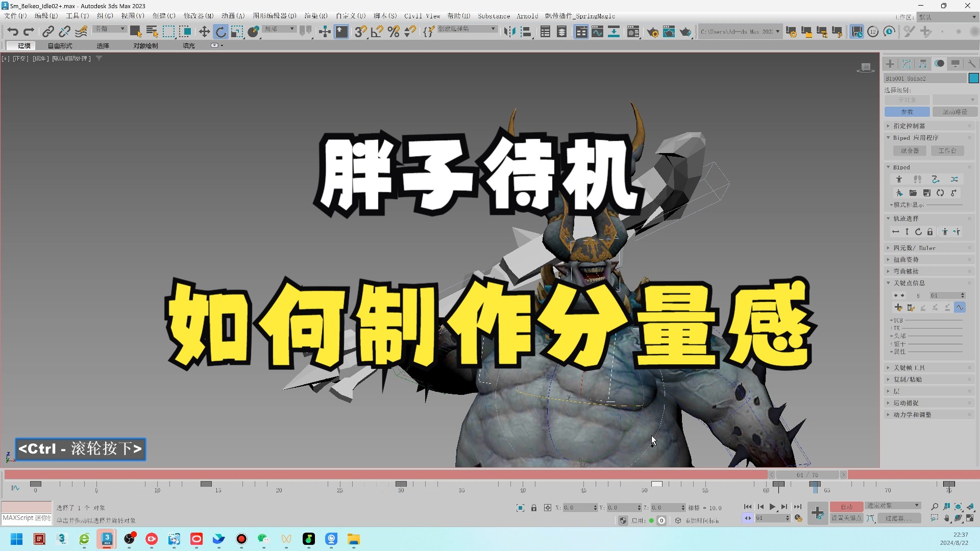Select the Rotate tool in toolbar
This screenshot has width=980, height=551.
click(x=220, y=32)
